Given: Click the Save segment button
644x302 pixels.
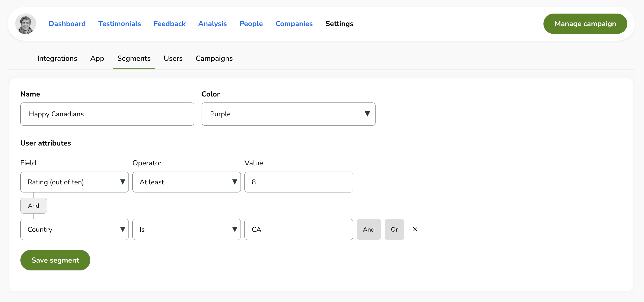Looking at the screenshot, I should (x=55, y=260).
